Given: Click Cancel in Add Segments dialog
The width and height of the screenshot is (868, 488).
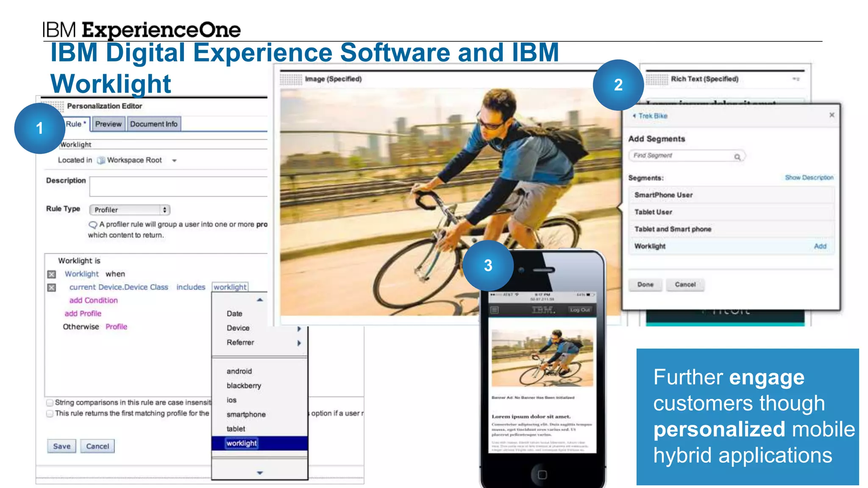Looking at the screenshot, I should tap(685, 285).
